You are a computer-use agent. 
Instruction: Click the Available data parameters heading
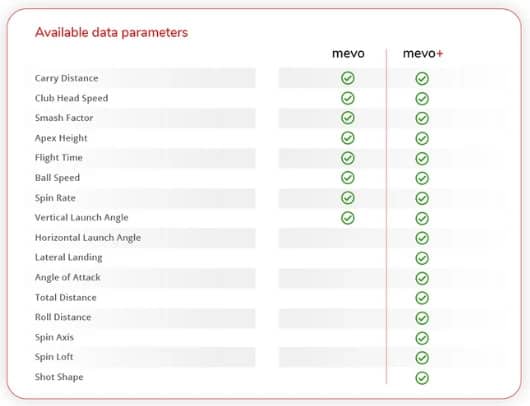coord(112,32)
